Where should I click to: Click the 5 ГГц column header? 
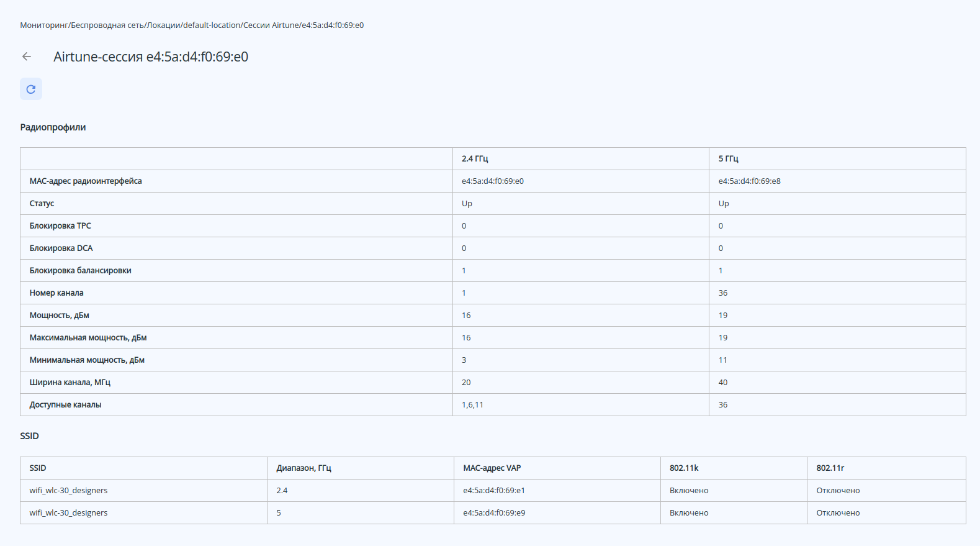(729, 159)
